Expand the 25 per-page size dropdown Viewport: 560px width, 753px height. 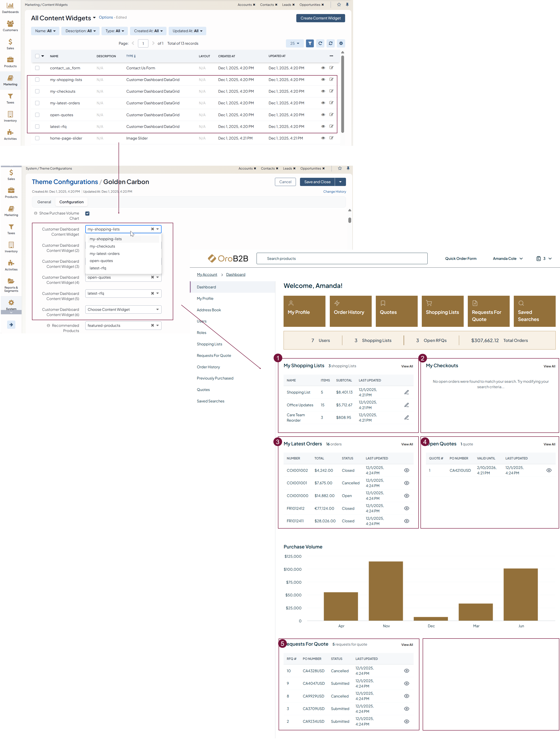pyautogui.click(x=294, y=43)
